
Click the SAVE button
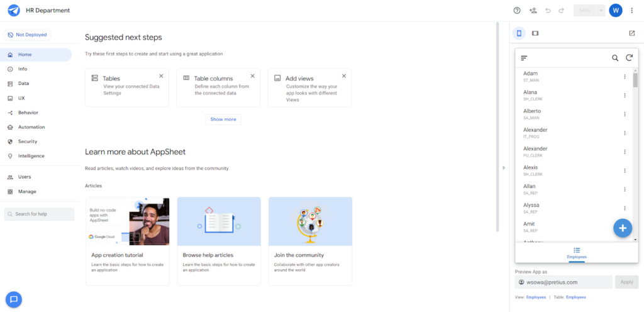coord(585,11)
